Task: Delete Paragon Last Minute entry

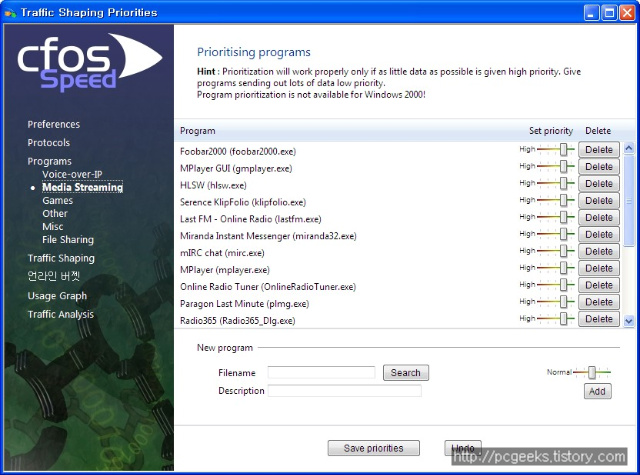Action: click(599, 302)
